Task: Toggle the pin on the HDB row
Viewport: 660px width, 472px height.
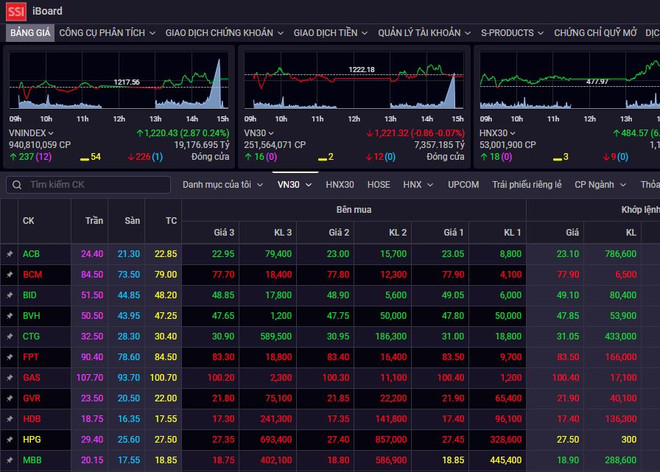Action: (9, 419)
